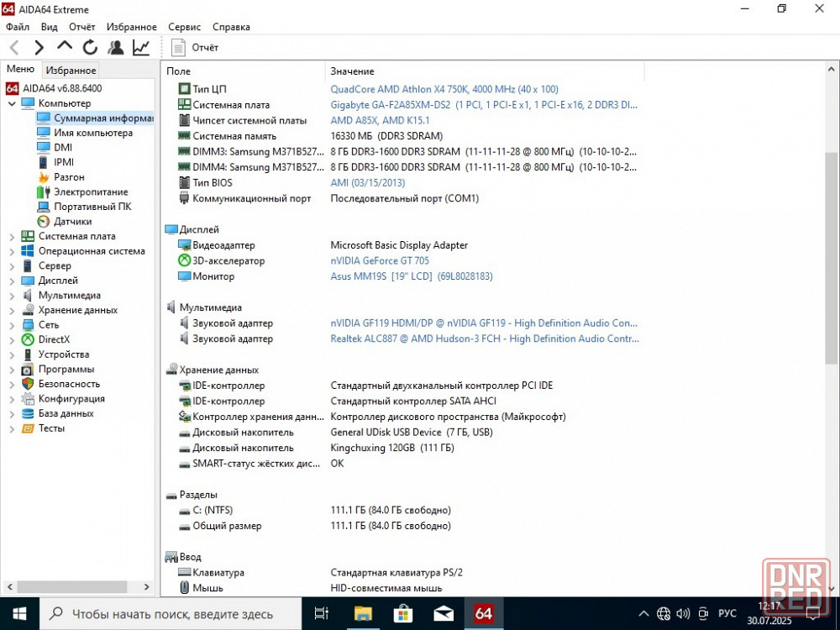Select Имя компьютера in the tree
Viewport: 840px width, 630px height.
tap(85, 133)
